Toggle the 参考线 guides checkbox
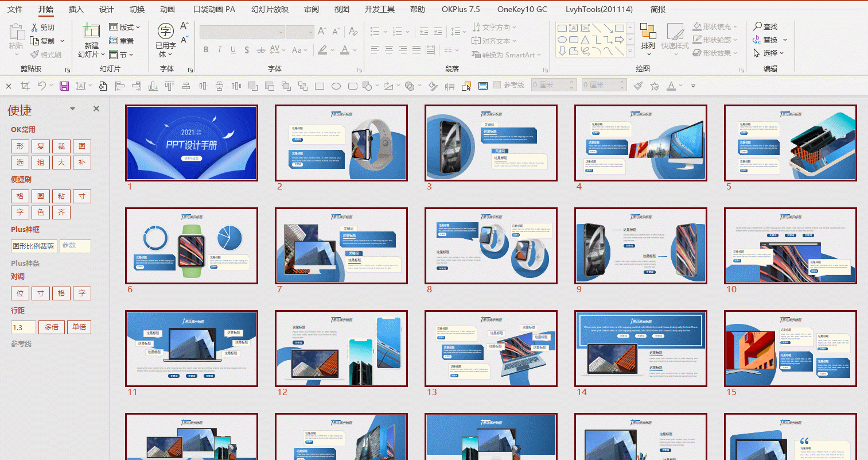The image size is (868, 460). [x=497, y=85]
